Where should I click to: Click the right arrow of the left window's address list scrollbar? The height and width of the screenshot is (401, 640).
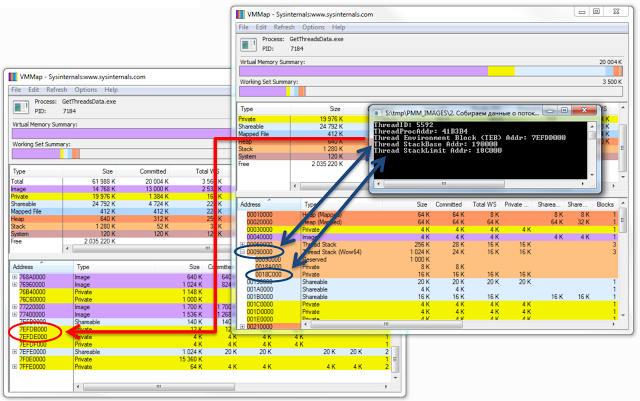coord(386,386)
